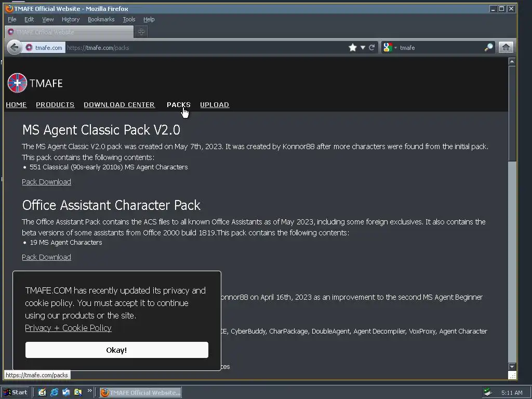Open the Google search engine selector

pyautogui.click(x=389, y=47)
